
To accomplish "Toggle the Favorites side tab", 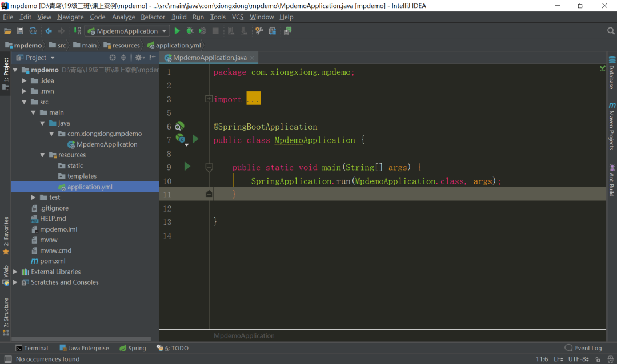I will click(6, 236).
